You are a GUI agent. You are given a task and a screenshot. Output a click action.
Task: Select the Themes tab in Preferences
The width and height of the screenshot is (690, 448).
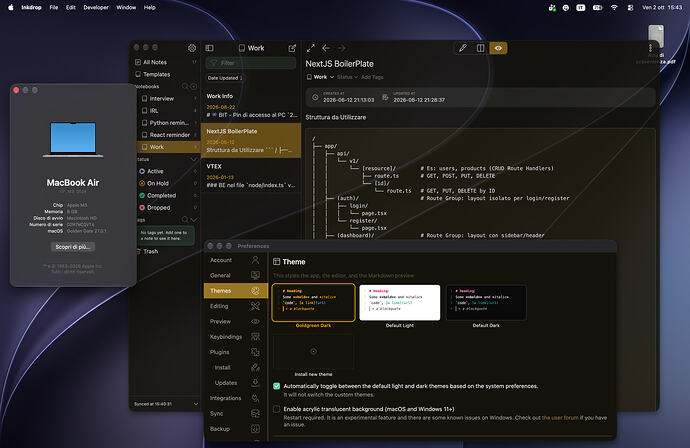click(x=236, y=290)
